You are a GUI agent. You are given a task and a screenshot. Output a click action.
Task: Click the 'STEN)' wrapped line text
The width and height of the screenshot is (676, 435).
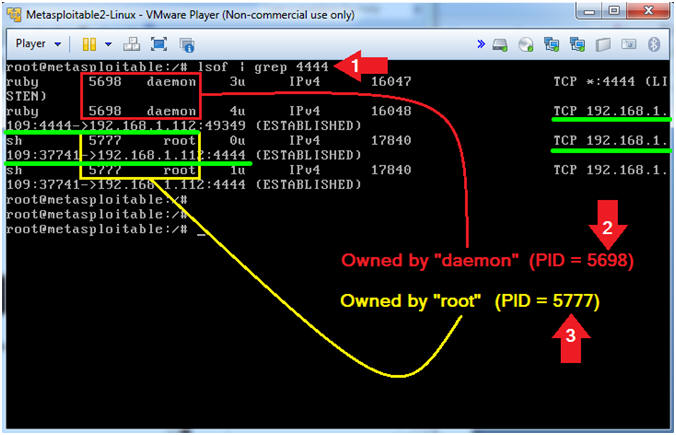point(26,96)
